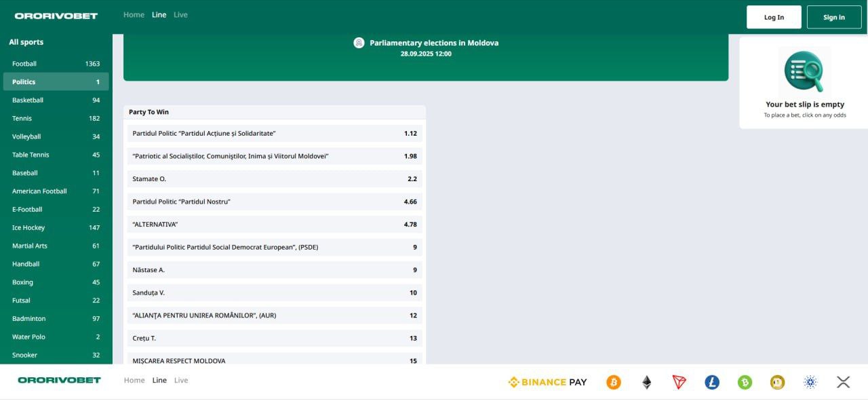Open Home in the top navigation

click(134, 15)
